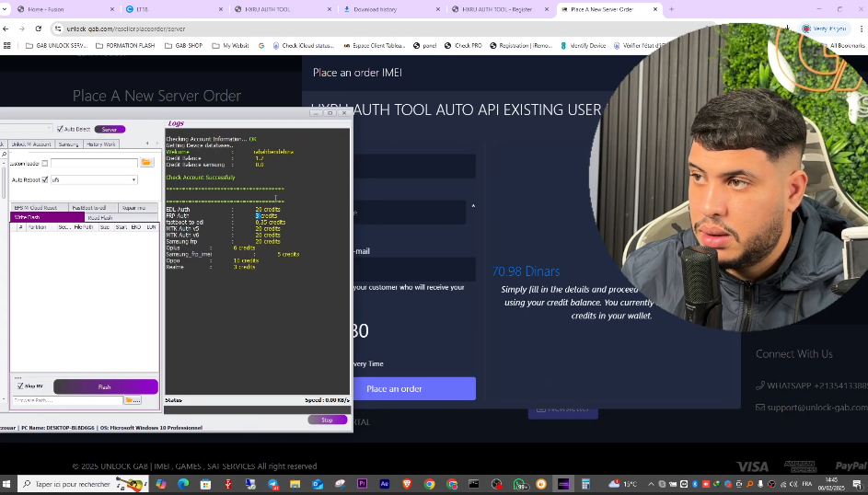The width and height of the screenshot is (868, 495).
Task: Click the purple Flash button
Action: pyautogui.click(x=105, y=386)
